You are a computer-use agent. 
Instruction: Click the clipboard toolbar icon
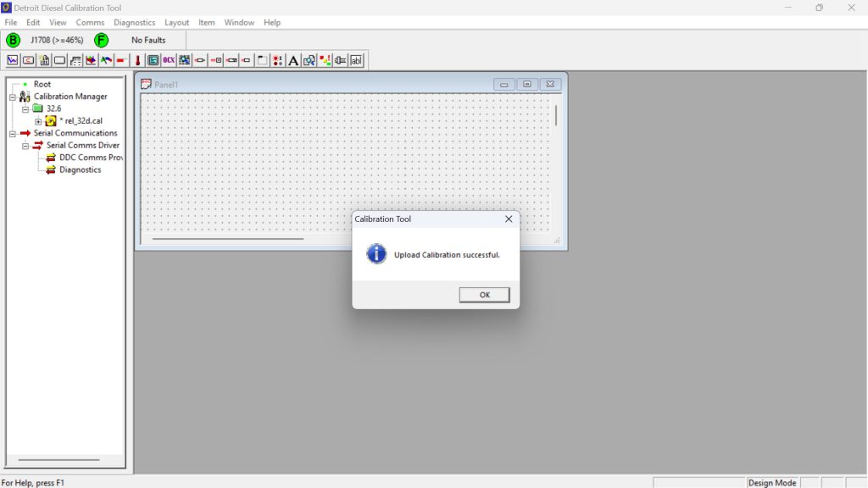[45, 59]
